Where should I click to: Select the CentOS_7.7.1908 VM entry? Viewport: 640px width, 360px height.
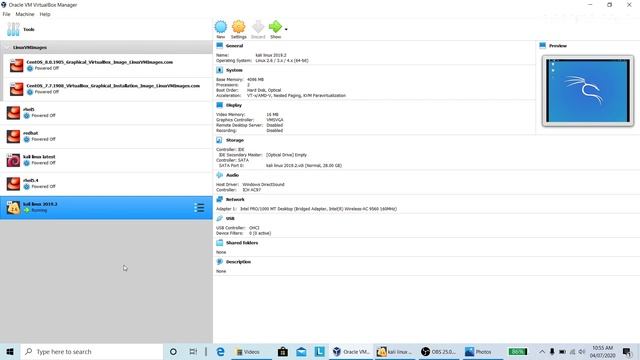point(108,89)
